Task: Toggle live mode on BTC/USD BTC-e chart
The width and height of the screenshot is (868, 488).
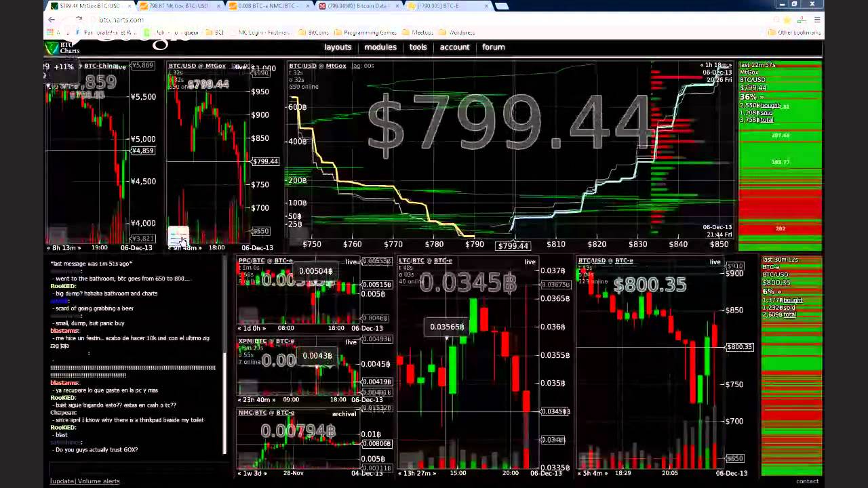Action: [715, 262]
